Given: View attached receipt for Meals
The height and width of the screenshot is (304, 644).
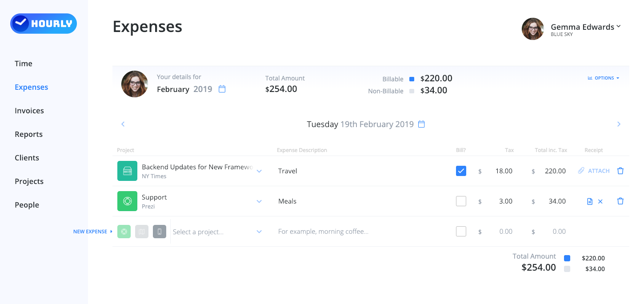Looking at the screenshot, I should pyautogui.click(x=590, y=201).
